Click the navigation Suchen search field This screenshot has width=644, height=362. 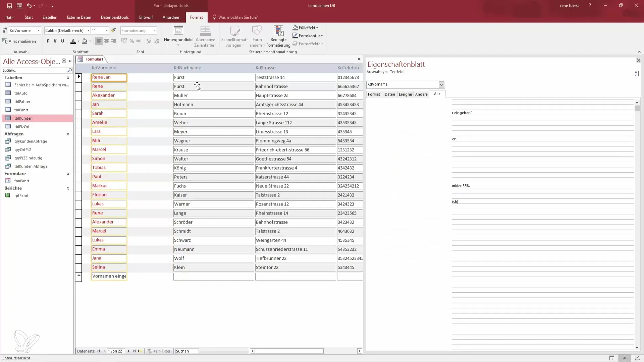coord(34,70)
